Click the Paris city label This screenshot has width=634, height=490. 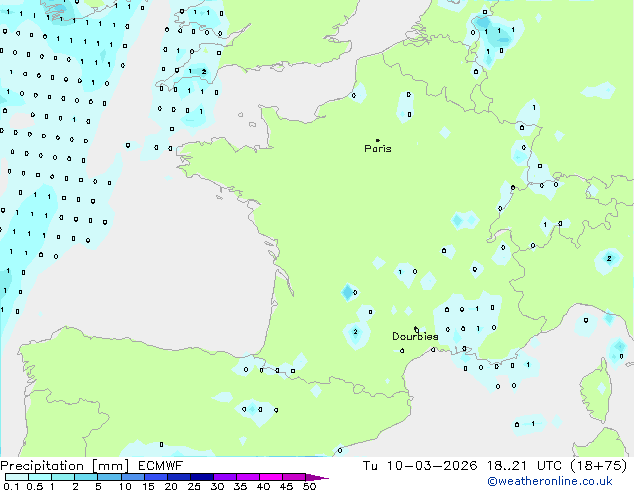(x=378, y=149)
